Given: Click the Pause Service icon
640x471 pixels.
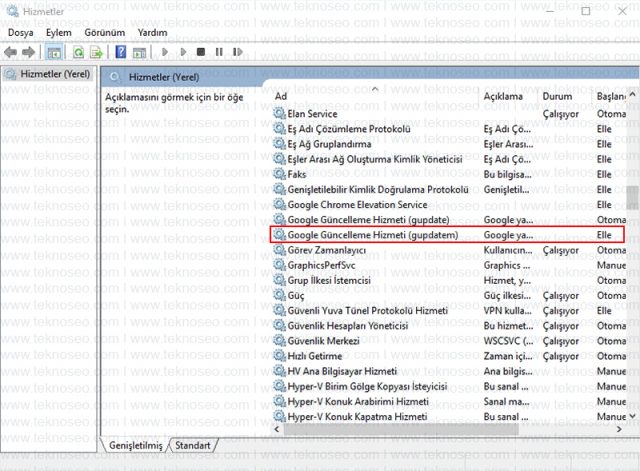Looking at the screenshot, I should click(219, 52).
